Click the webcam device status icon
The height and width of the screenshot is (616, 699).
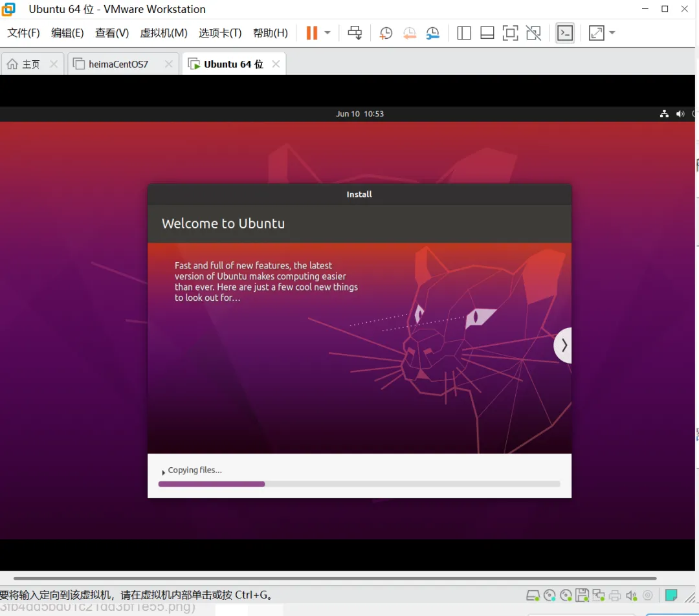pos(648,595)
